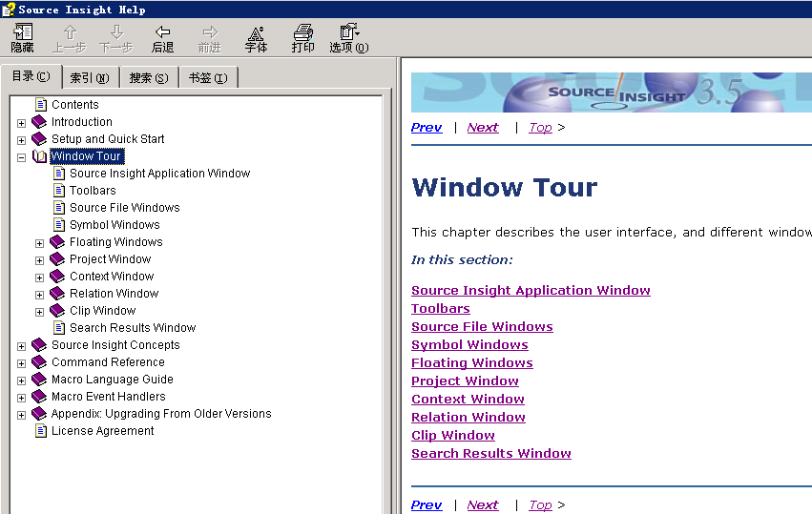Open the Relation Window link
This screenshot has height=514, width=812.
pyautogui.click(x=468, y=417)
